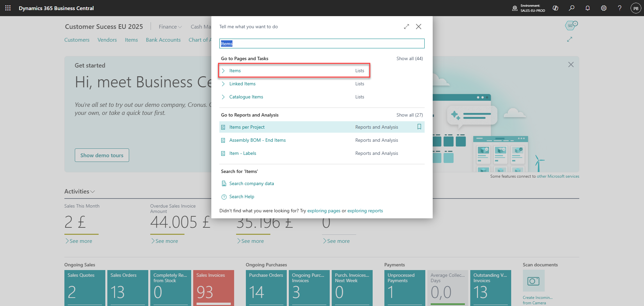
Task: Click the Item - Labels report icon
Action: (x=223, y=154)
